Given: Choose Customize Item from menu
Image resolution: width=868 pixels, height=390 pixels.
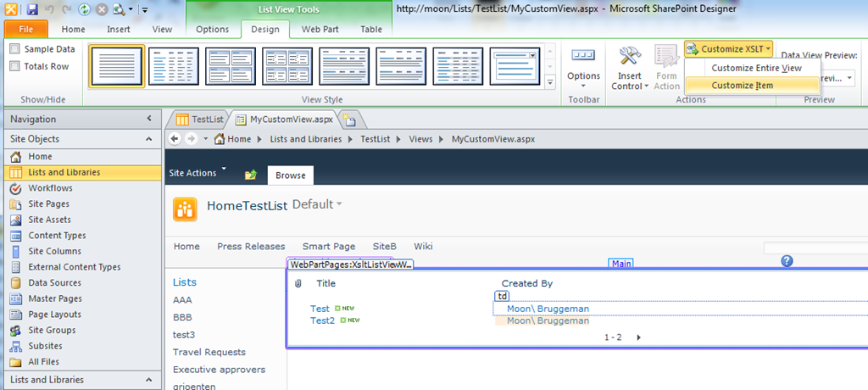Looking at the screenshot, I should pos(742,85).
